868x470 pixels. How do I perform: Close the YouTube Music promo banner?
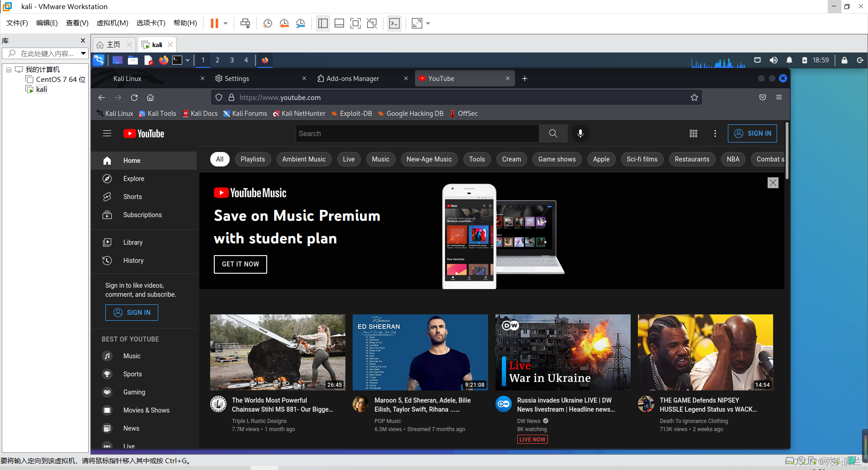773,183
